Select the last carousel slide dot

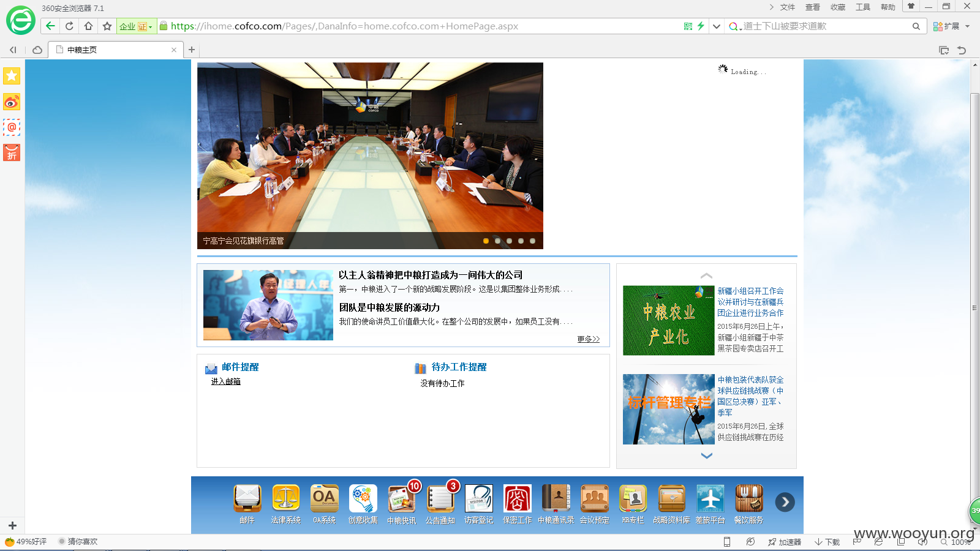532,241
